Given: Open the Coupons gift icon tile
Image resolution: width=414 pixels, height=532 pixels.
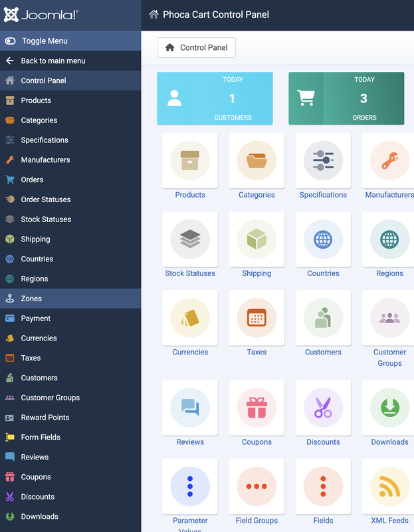Looking at the screenshot, I should (x=257, y=408).
